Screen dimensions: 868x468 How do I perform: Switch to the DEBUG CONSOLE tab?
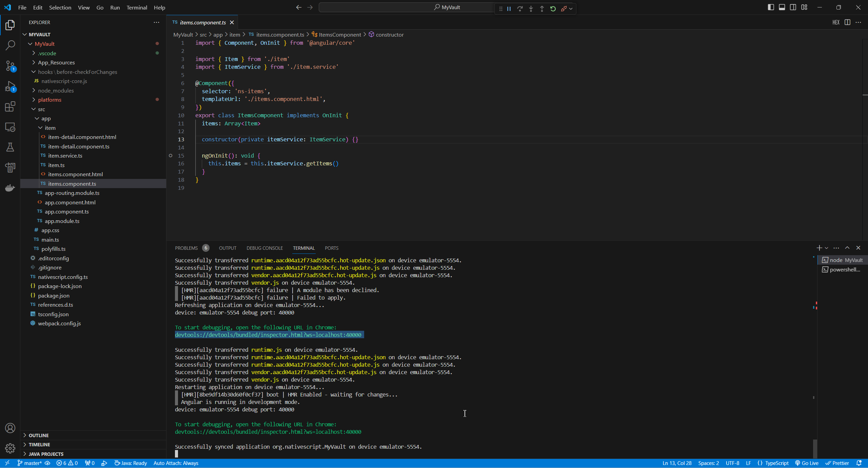pos(264,248)
